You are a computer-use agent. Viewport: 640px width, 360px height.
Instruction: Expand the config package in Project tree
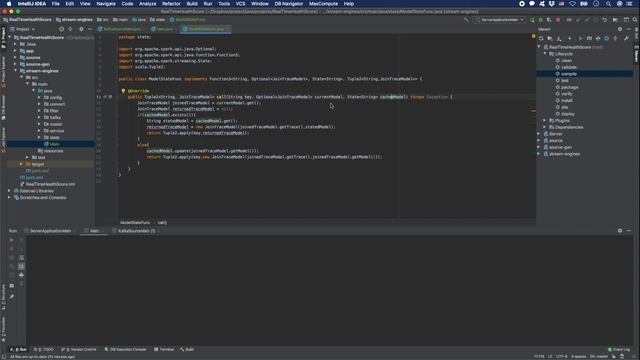[x=40, y=98]
